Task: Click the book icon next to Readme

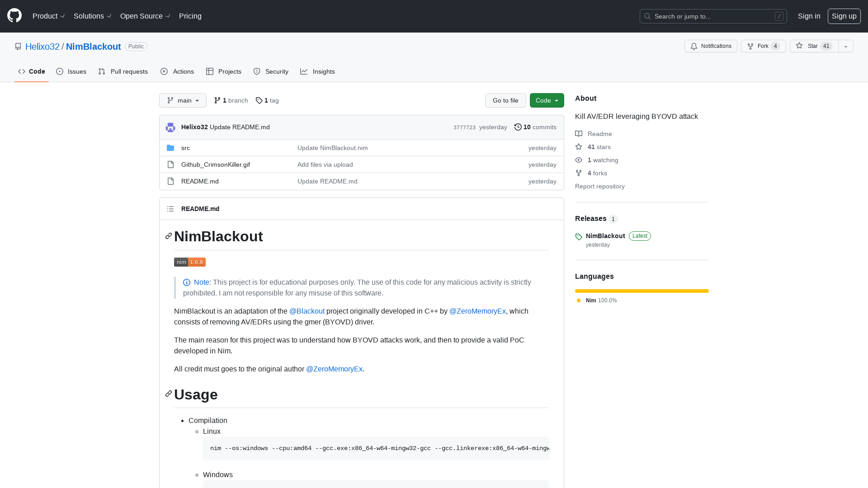Action: pos(579,134)
